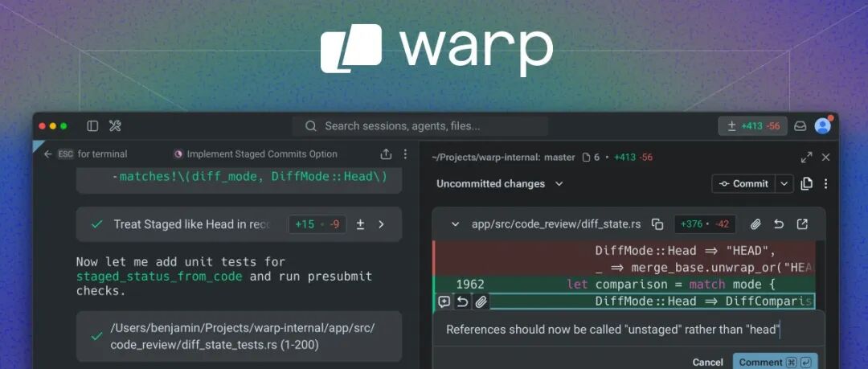This screenshot has width=868, height=369.
Task: Collapse the diff_state.rs file section
Action: tap(455, 224)
